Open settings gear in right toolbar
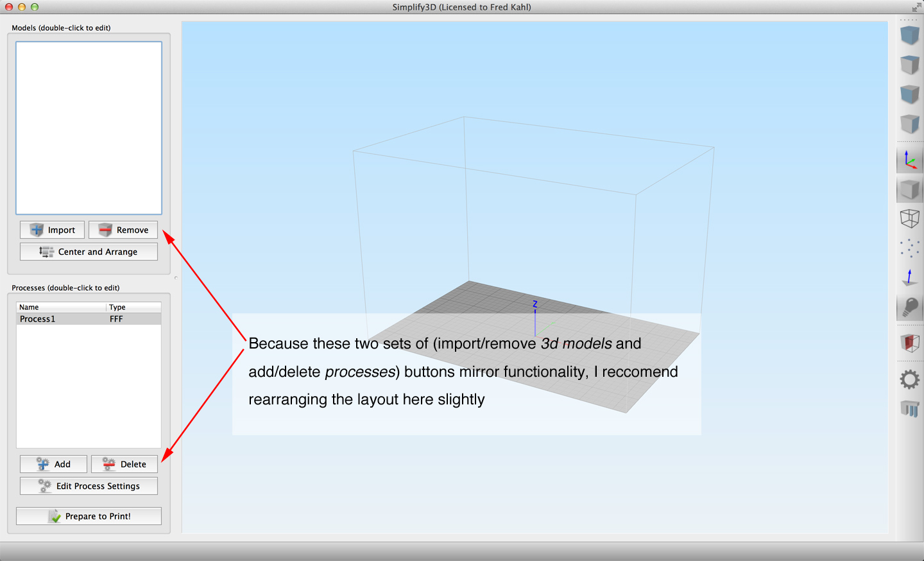 [909, 379]
